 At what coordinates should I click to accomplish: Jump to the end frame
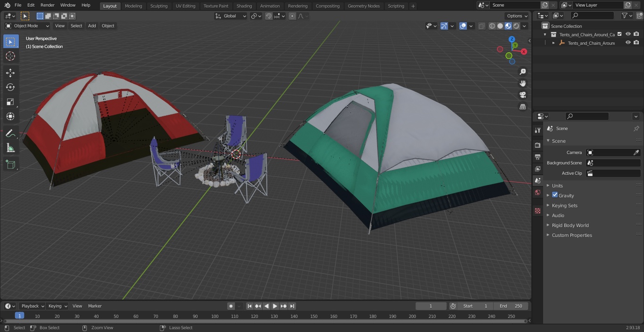pos(292,306)
